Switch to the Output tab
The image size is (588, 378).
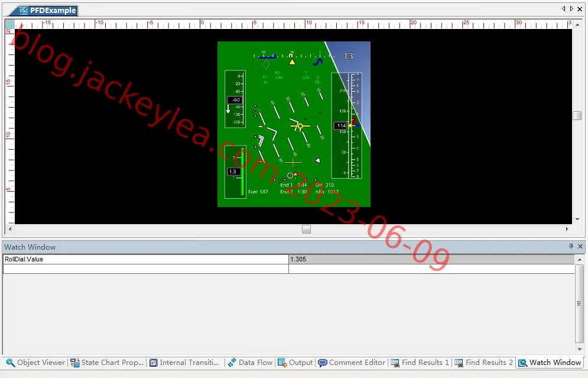[295, 363]
